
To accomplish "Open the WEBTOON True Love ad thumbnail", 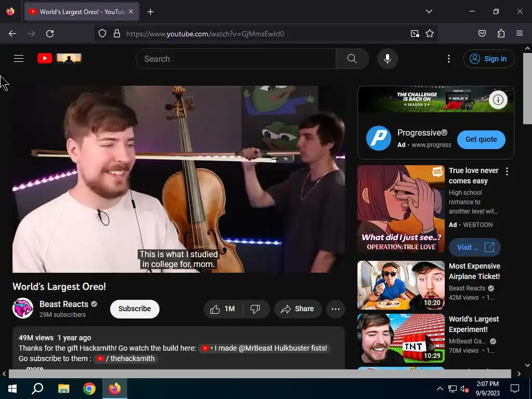I will pos(401,209).
